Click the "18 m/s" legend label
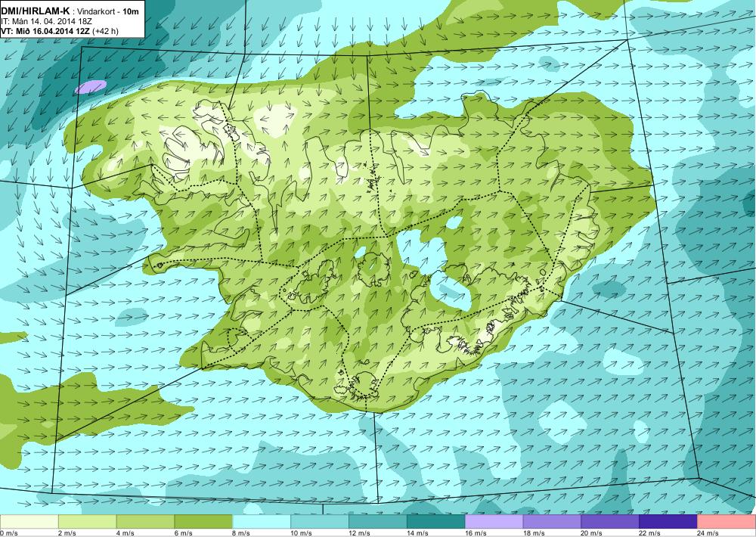This screenshot has width=756, height=537. pyautogui.click(x=534, y=533)
